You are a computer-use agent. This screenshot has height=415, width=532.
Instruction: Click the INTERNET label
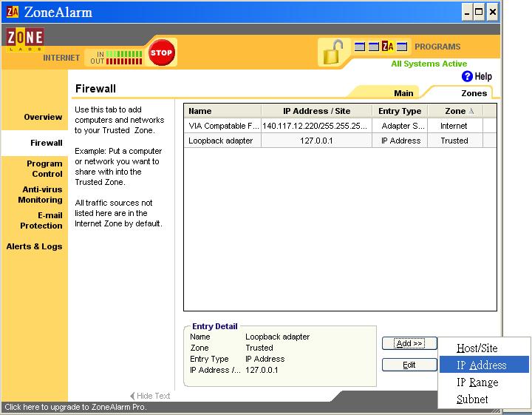click(x=61, y=58)
